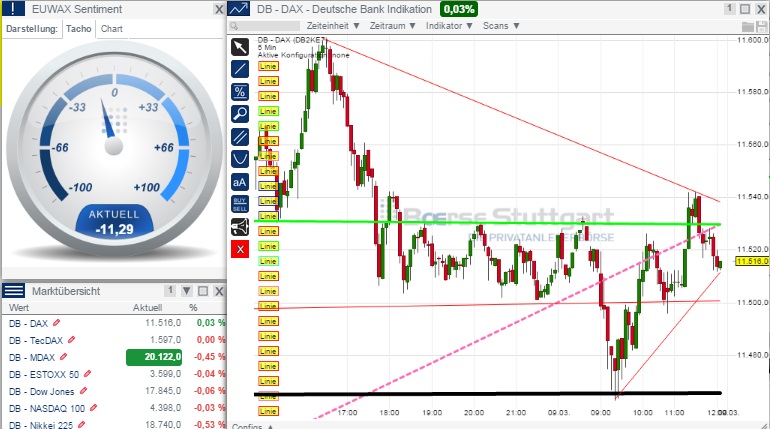Open the Zeiteinheit dropdown
This screenshot has height=429, width=770.
[333, 26]
